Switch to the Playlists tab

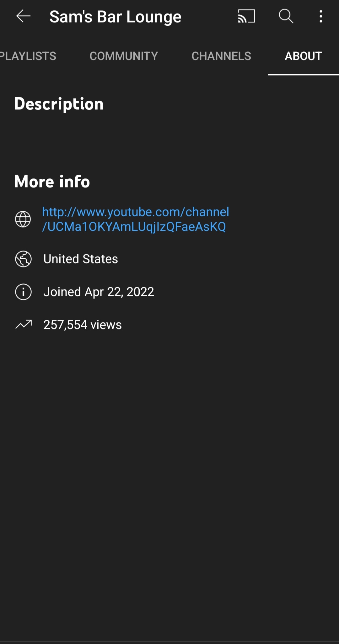tap(28, 56)
